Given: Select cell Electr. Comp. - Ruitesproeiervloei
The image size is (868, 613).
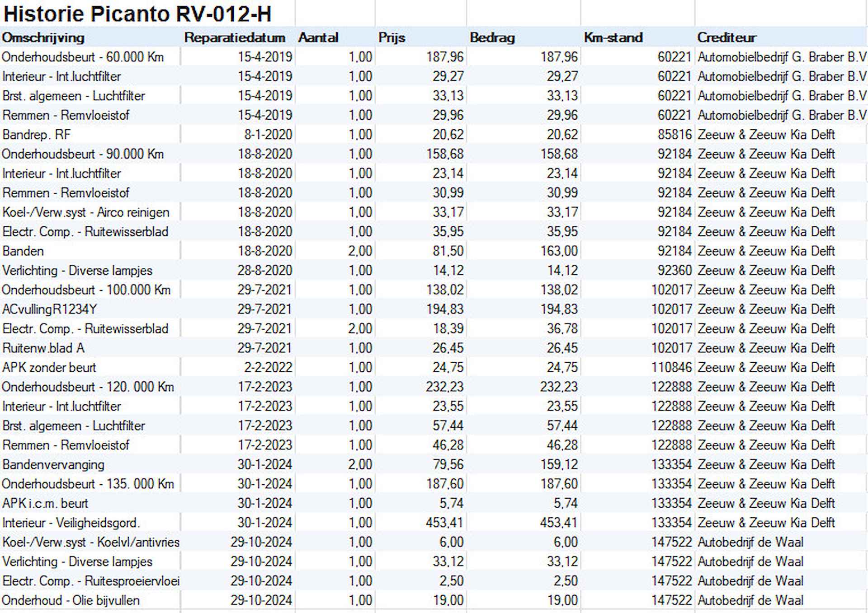Looking at the screenshot, I should pos(91,581).
